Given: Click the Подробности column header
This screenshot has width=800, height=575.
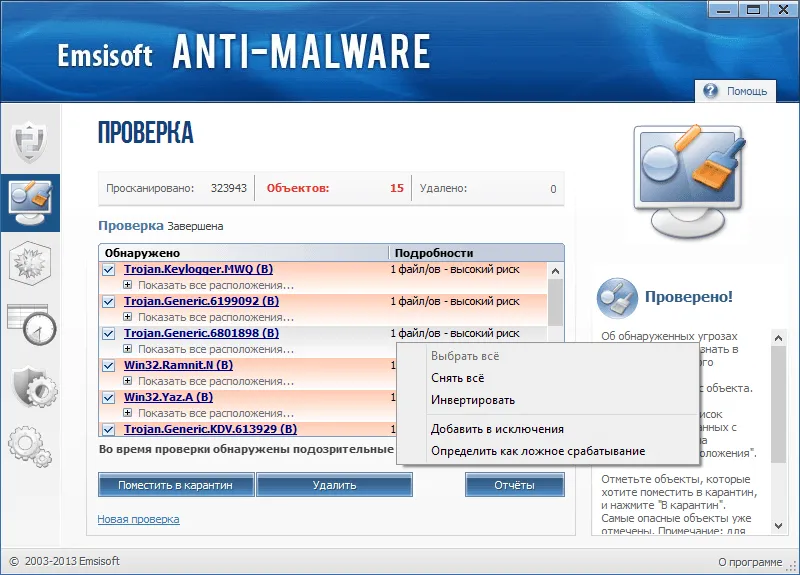Looking at the screenshot, I should coord(477,253).
